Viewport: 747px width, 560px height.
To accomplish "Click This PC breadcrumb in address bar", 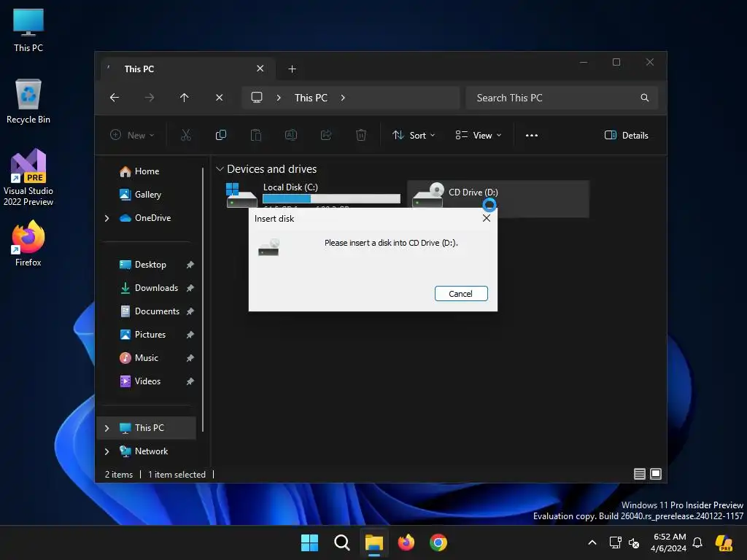I will click(x=311, y=98).
